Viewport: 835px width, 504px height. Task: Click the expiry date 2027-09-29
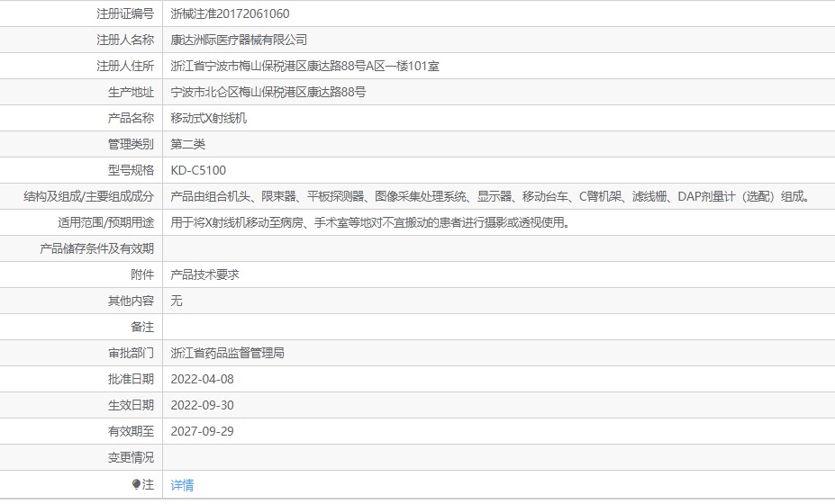(x=203, y=431)
